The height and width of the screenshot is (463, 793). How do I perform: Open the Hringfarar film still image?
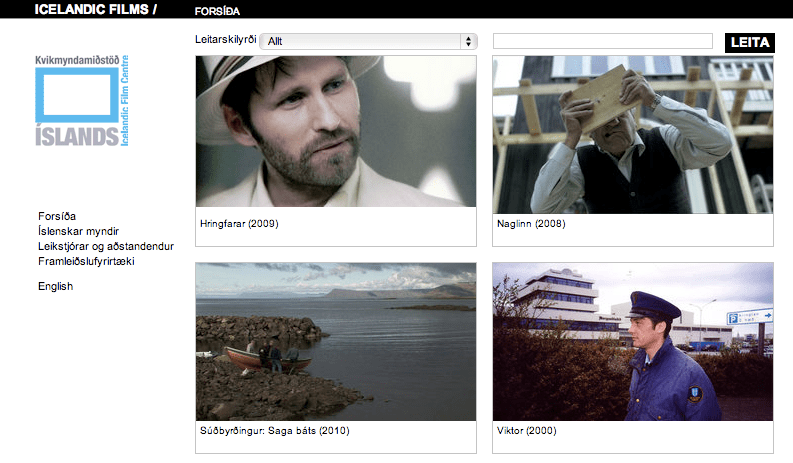tap(335, 131)
